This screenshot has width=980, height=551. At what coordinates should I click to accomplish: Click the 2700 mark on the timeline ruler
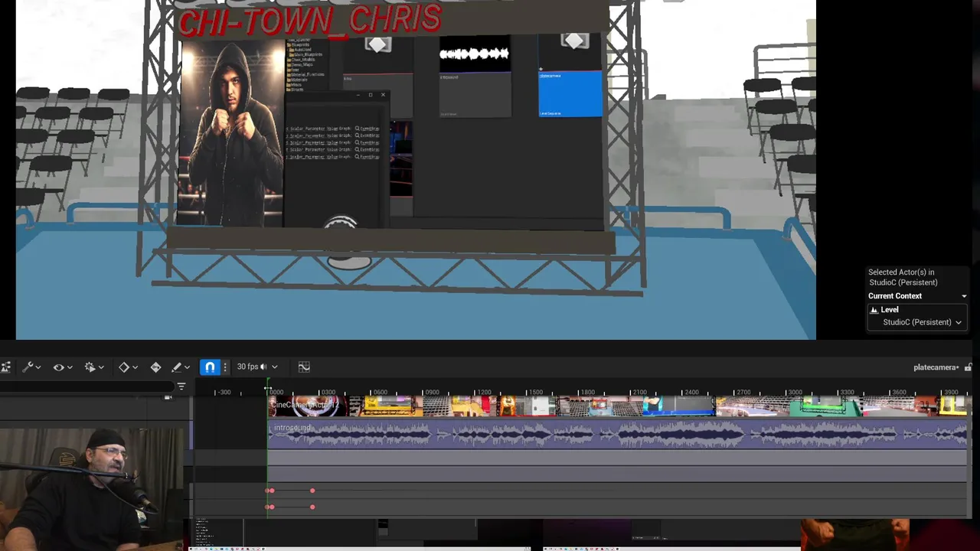pos(743,393)
